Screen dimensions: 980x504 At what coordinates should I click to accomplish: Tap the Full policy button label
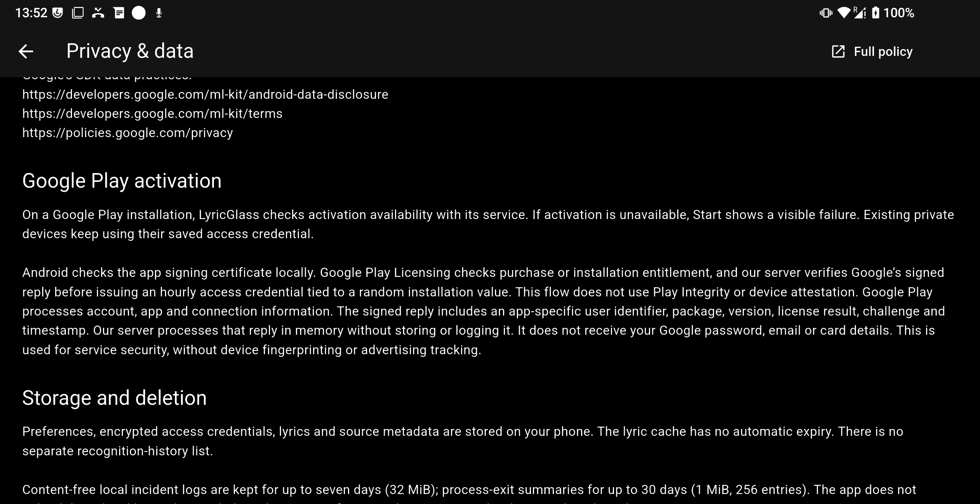[883, 51]
